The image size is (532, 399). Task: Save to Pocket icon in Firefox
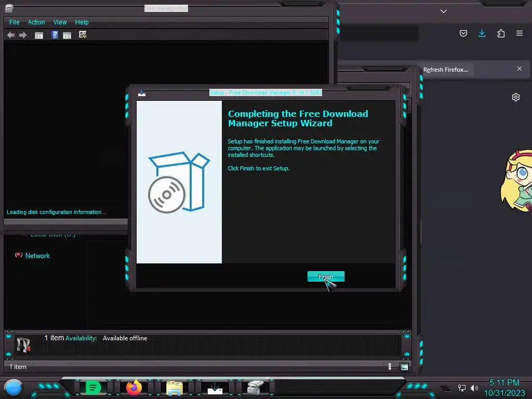click(x=463, y=33)
